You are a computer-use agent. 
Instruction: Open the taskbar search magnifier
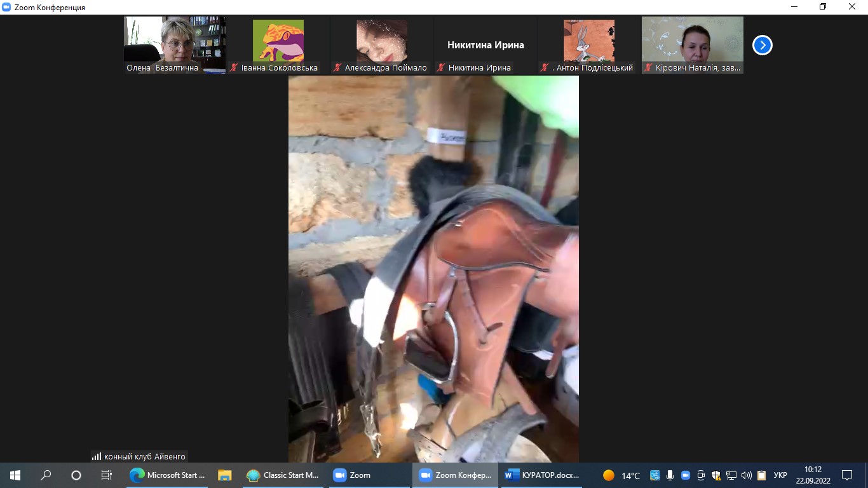(46, 475)
